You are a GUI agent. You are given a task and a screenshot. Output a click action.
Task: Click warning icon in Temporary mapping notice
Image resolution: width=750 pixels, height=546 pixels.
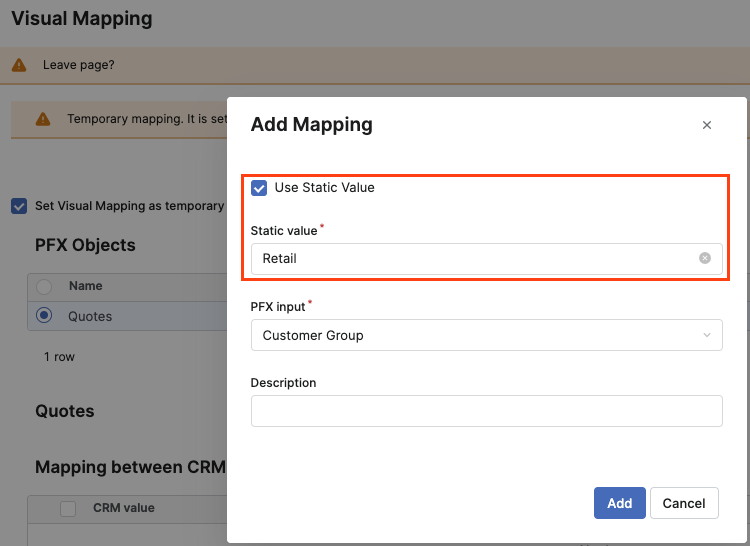pos(43,119)
